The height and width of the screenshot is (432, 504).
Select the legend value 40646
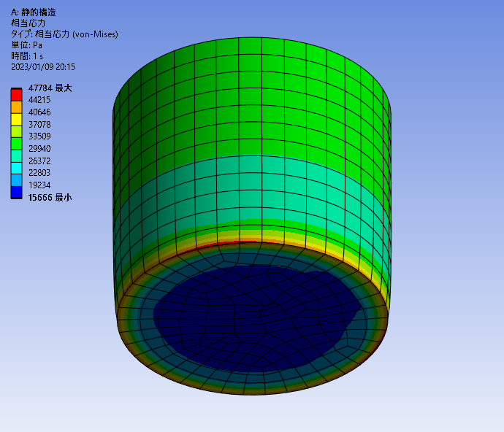tap(39, 112)
